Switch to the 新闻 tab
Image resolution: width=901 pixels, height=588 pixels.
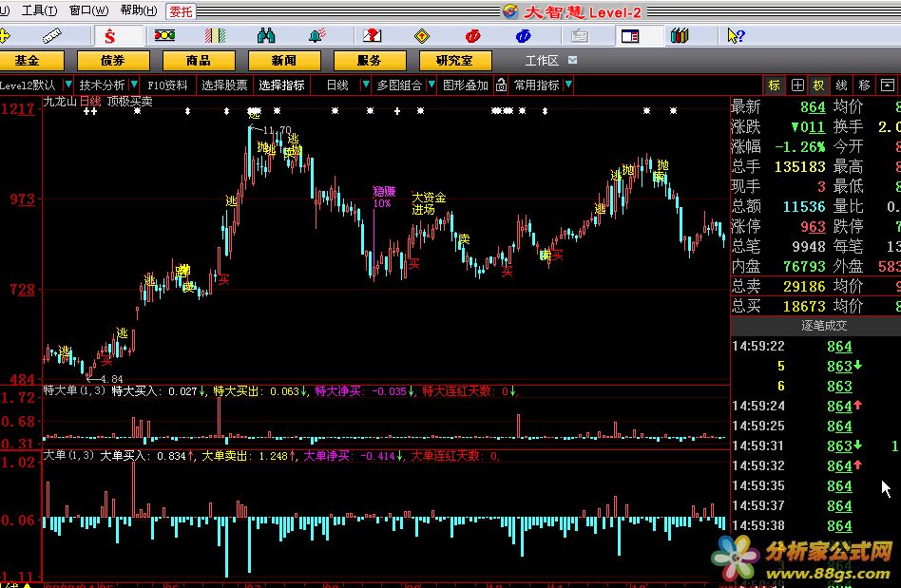coord(284,60)
